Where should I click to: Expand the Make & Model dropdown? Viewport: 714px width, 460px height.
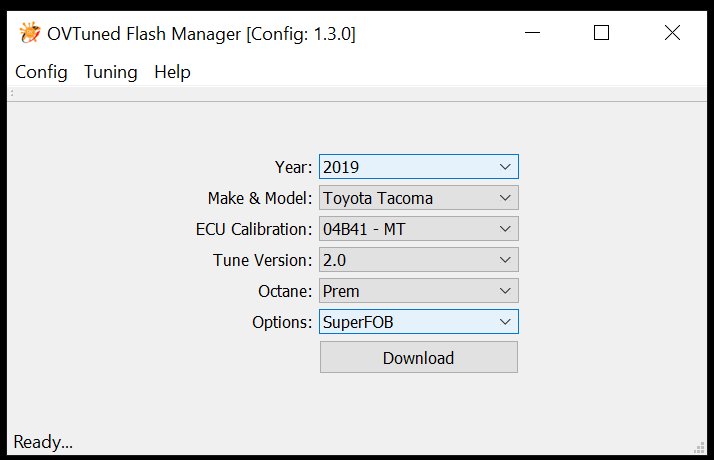pyautogui.click(x=418, y=198)
